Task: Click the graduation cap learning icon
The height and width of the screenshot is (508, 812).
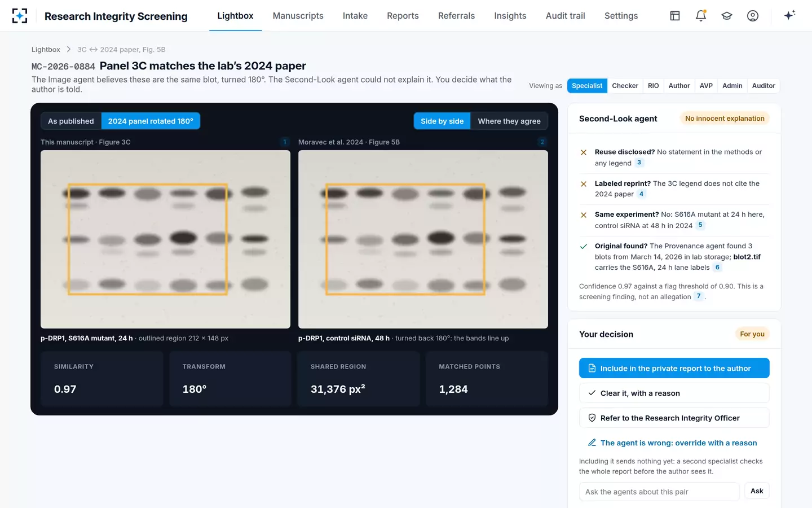Action: point(727,16)
